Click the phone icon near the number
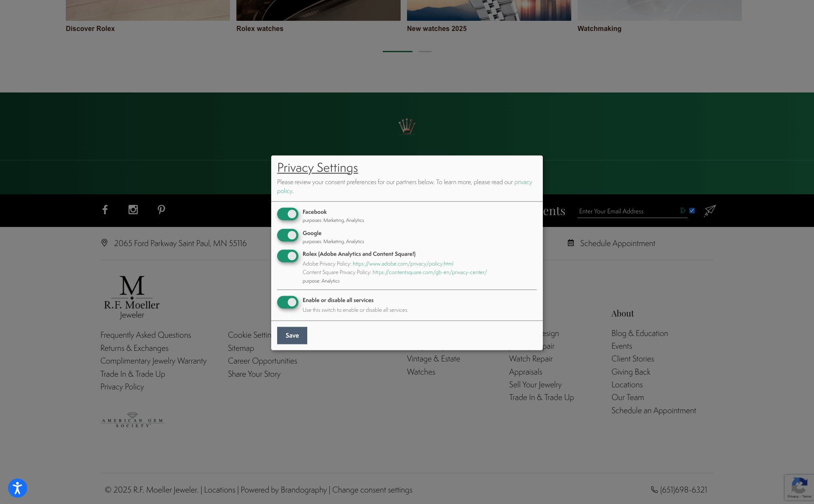Image resolution: width=814 pixels, height=504 pixels. [654, 490]
